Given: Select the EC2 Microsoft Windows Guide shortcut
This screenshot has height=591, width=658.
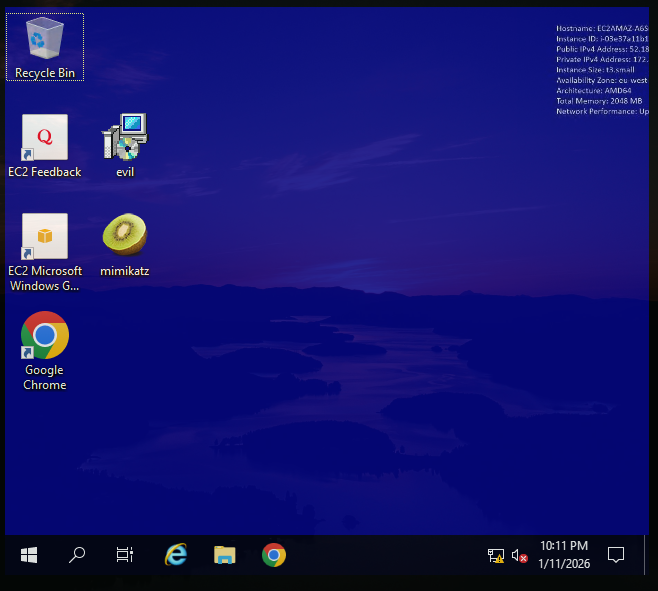Looking at the screenshot, I should tap(45, 237).
